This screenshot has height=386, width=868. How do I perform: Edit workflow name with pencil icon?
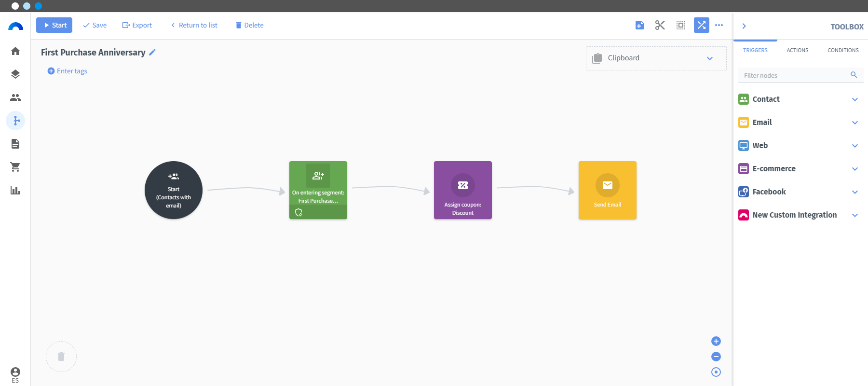pos(152,52)
